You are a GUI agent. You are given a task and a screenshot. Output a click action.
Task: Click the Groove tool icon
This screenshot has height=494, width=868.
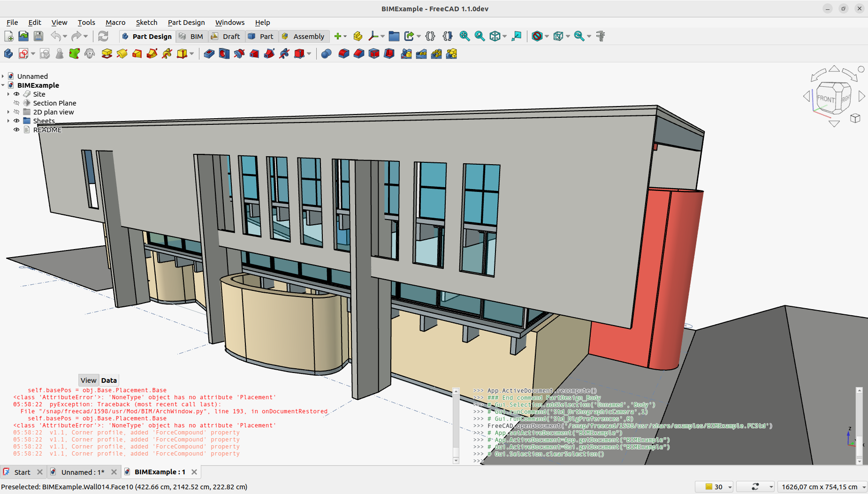click(x=239, y=53)
